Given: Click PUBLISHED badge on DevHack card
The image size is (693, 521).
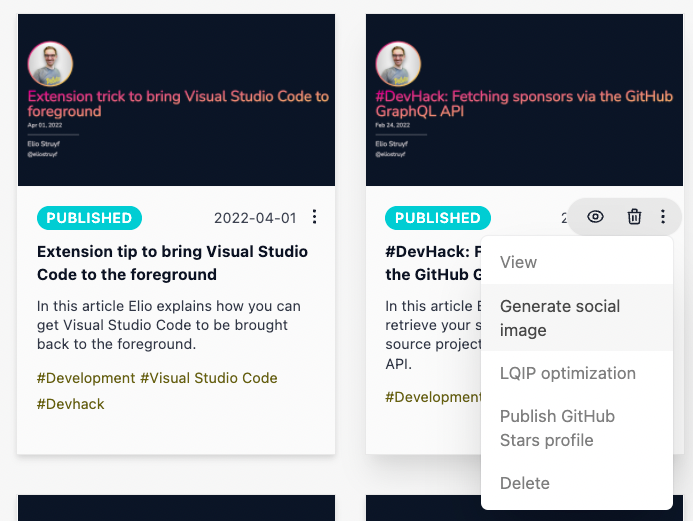Looking at the screenshot, I should click(438, 218).
